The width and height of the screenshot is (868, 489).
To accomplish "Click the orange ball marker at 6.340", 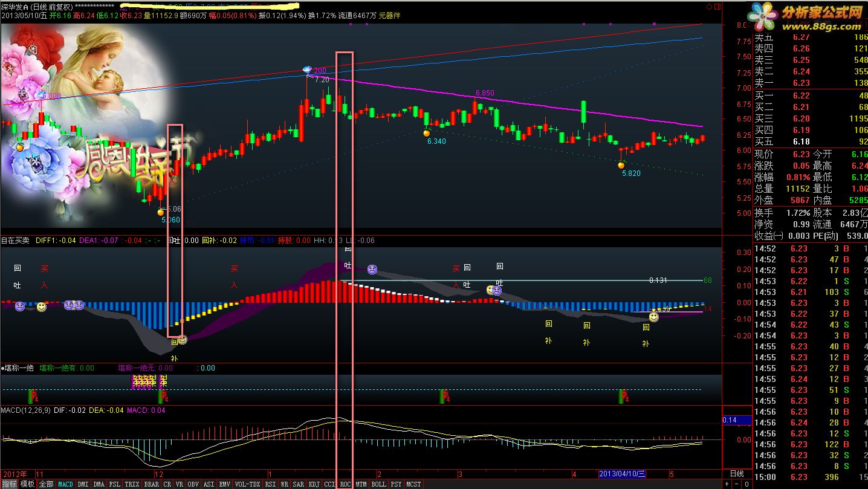I will pos(426,133).
